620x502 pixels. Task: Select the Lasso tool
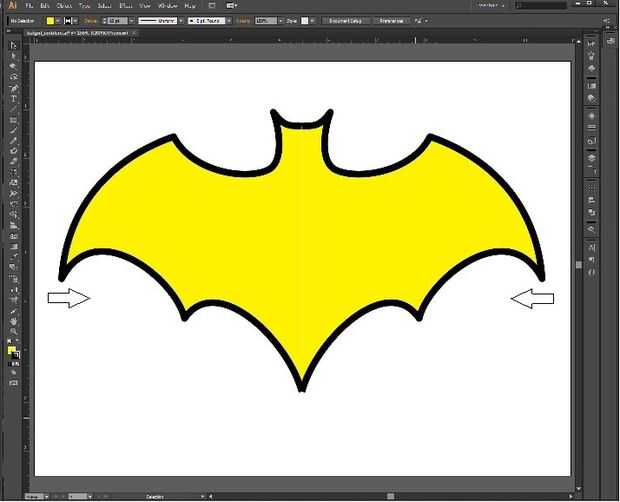pos(13,77)
